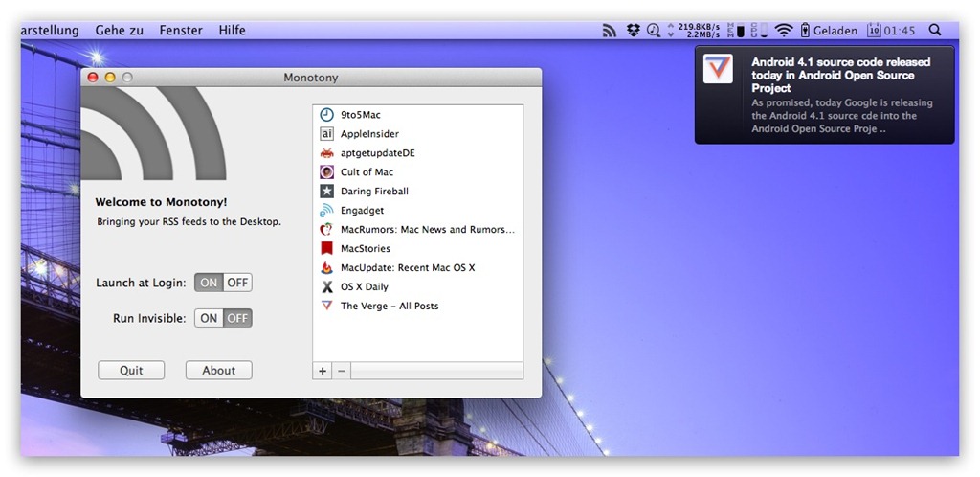Click the MacRumors apple icon
The height and width of the screenshot is (477, 980).
[327, 230]
